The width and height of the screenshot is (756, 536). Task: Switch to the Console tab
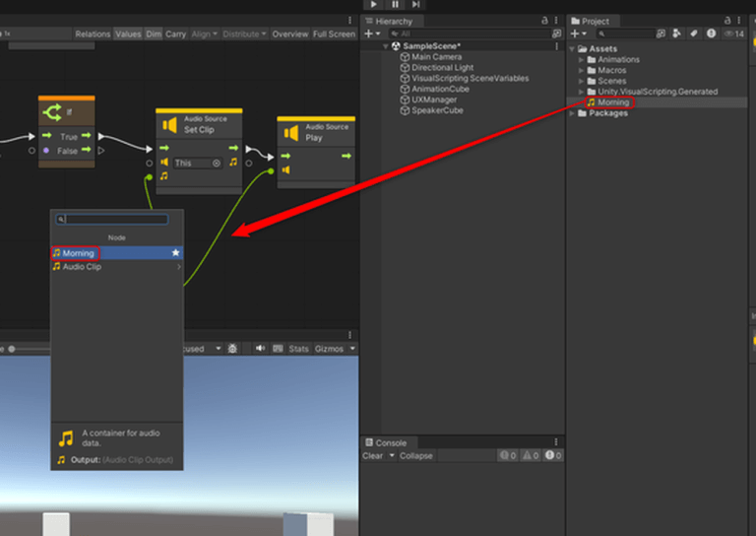coord(390,442)
